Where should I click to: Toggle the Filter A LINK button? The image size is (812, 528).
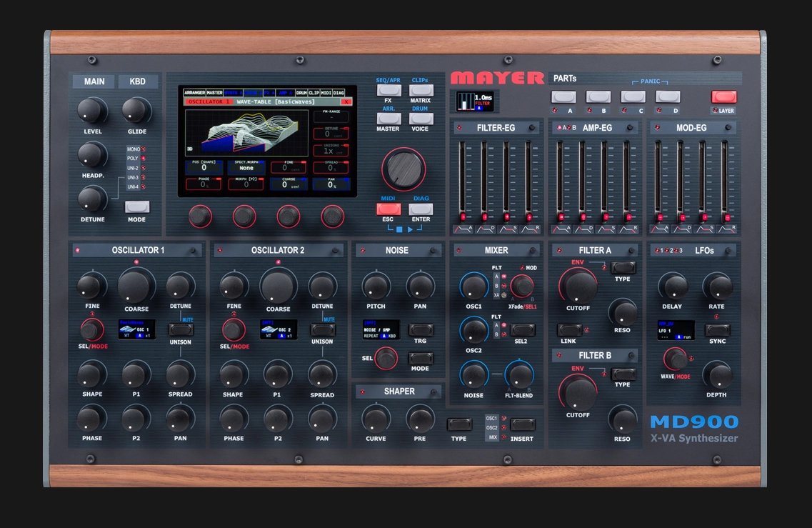pos(569,329)
